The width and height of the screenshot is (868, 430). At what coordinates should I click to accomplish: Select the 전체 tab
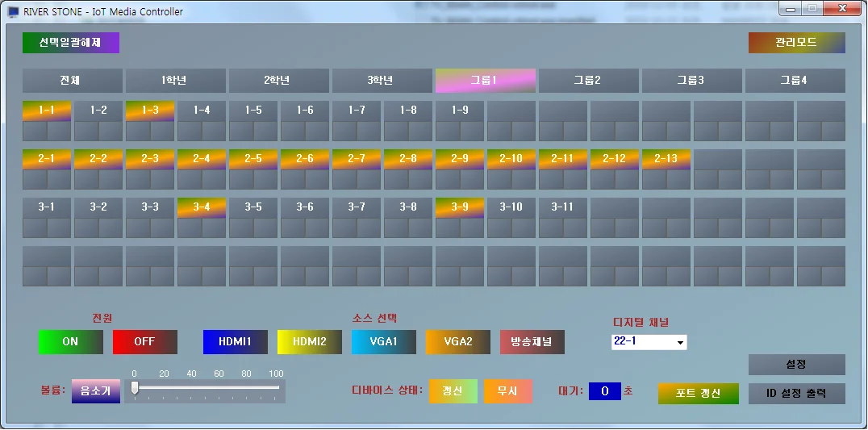point(73,81)
